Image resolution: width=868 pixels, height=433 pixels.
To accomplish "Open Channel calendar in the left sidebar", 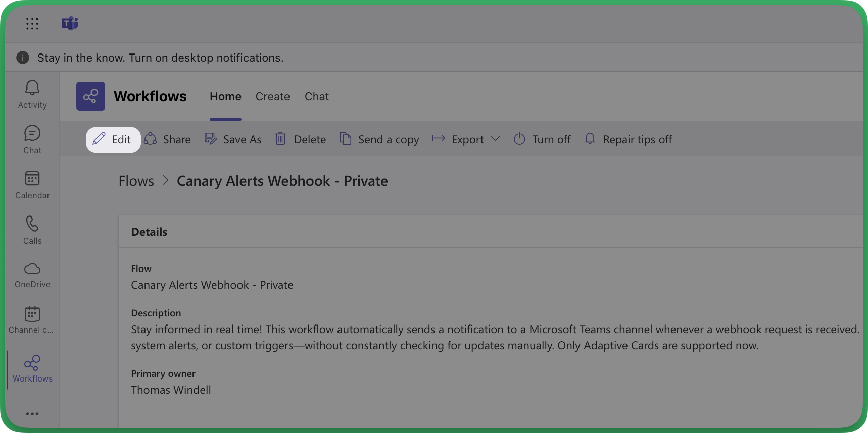I will click(x=32, y=320).
